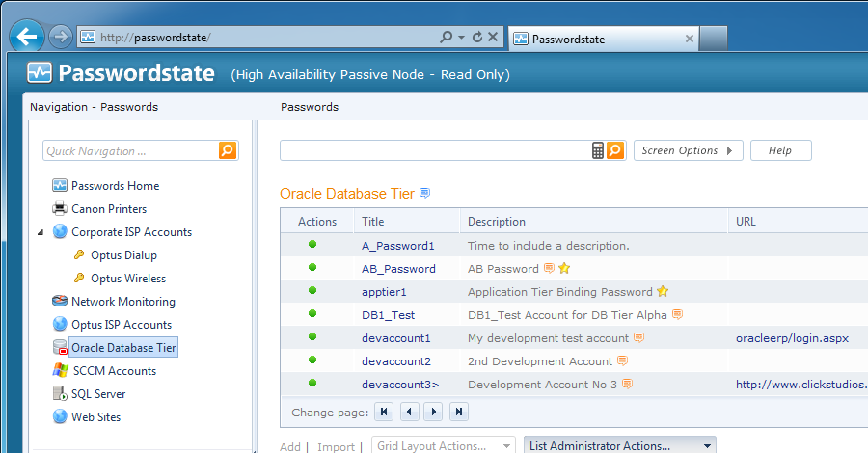This screenshot has height=453, width=868.
Task: Click the Quick Navigation orange search button
Action: (x=228, y=150)
